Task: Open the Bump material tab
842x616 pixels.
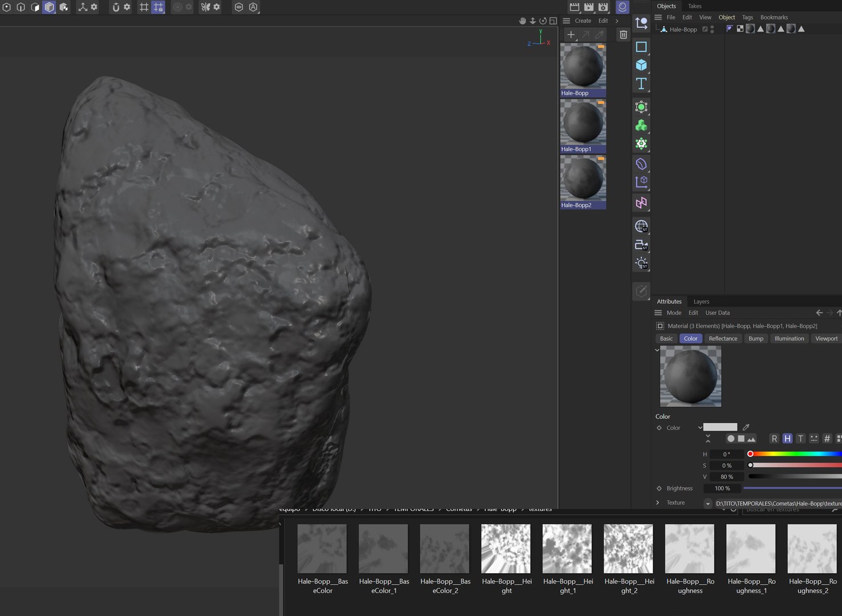Action: coord(756,338)
